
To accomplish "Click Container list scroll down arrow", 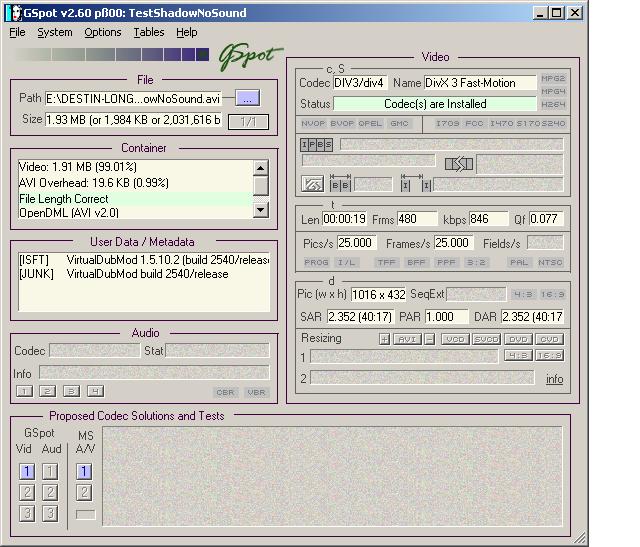I will point(260,211).
